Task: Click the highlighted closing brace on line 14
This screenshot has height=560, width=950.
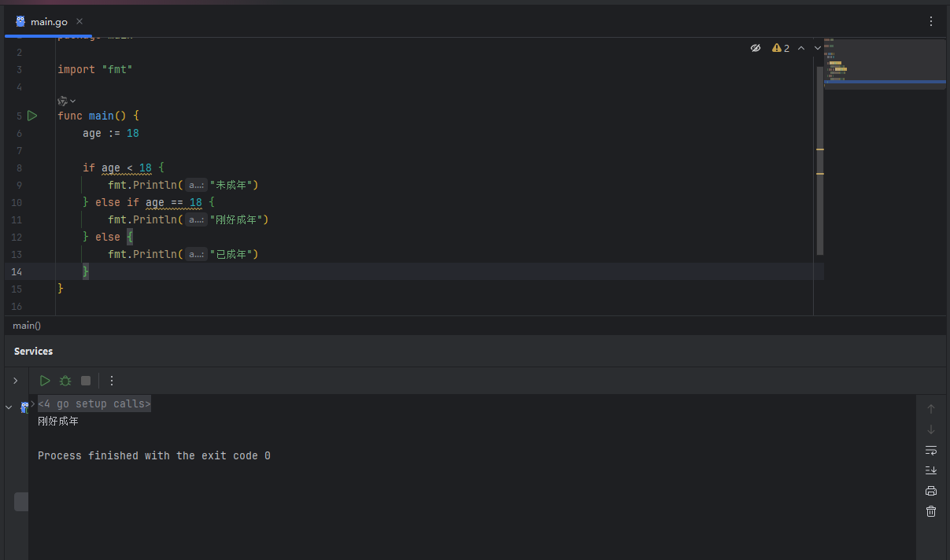Action: 86,271
